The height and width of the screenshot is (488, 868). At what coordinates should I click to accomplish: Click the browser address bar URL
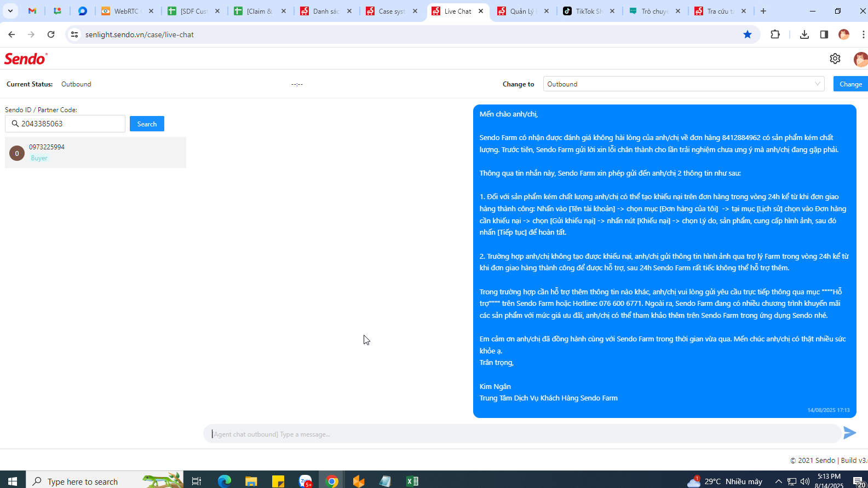point(140,34)
